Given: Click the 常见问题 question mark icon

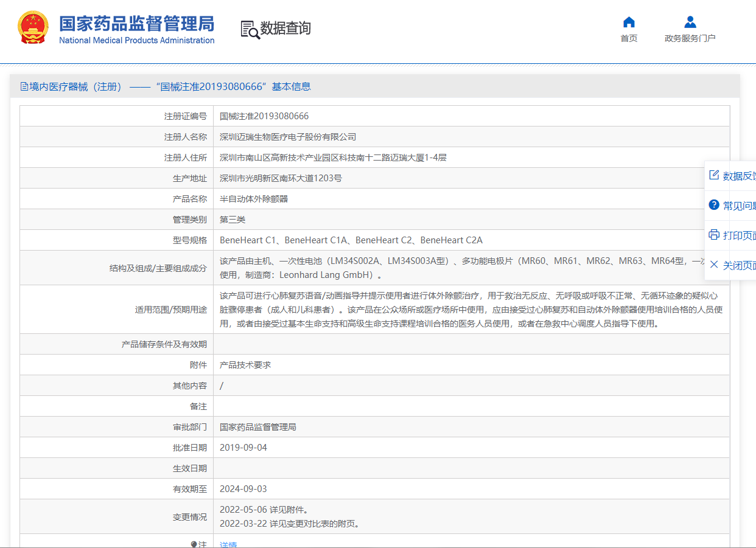Looking at the screenshot, I should (714, 205).
